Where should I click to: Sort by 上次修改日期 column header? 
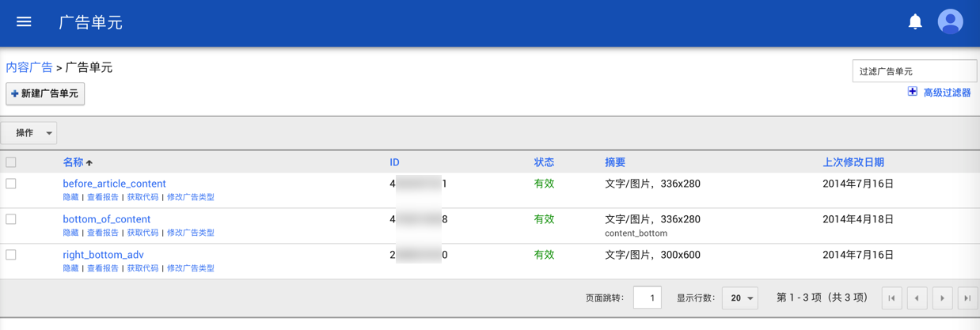pyautogui.click(x=853, y=162)
